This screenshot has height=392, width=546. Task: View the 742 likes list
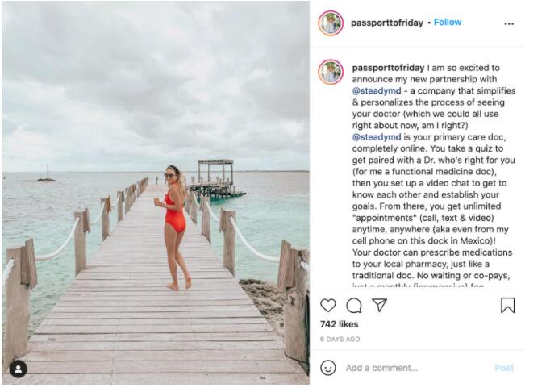tap(339, 324)
